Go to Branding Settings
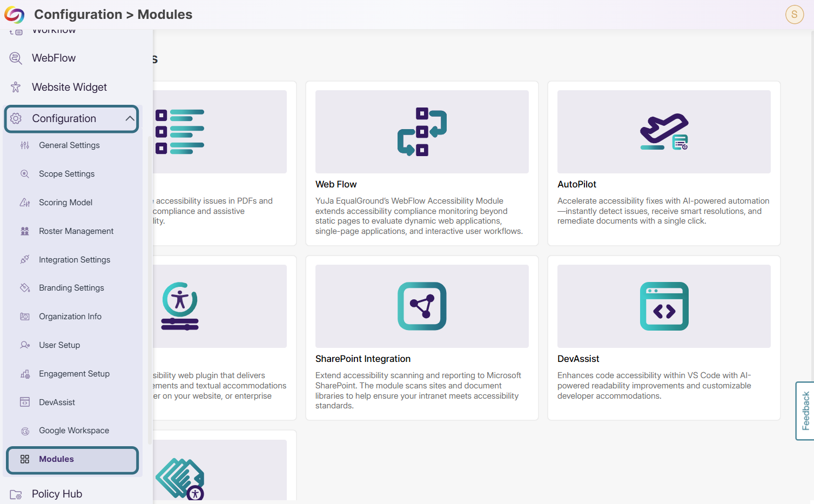The width and height of the screenshot is (814, 504). [x=72, y=288]
